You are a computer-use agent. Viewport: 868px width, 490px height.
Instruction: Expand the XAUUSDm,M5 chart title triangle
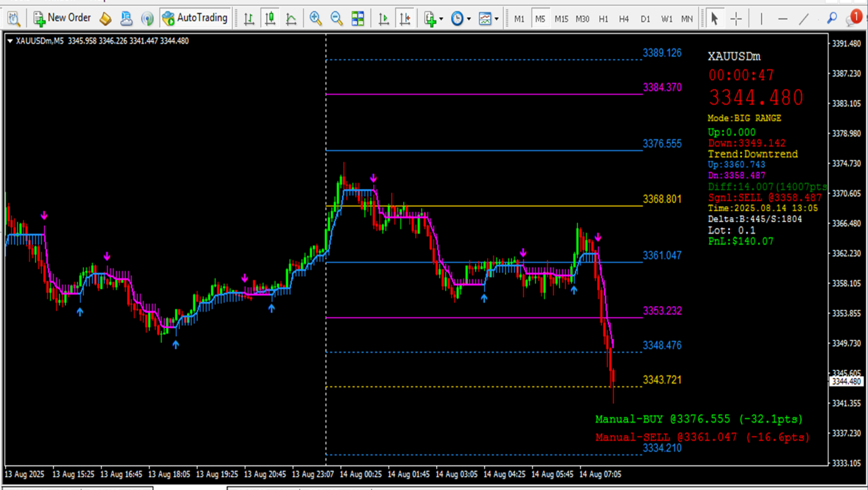point(10,41)
